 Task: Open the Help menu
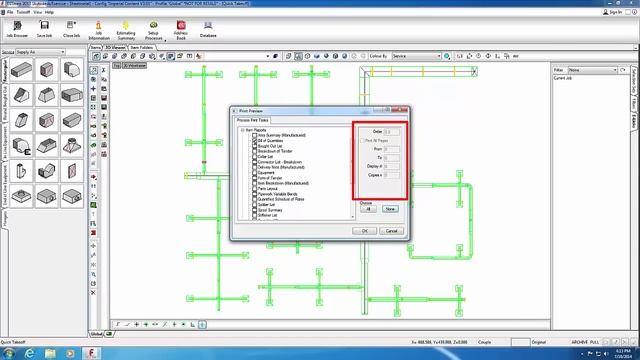pos(49,12)
